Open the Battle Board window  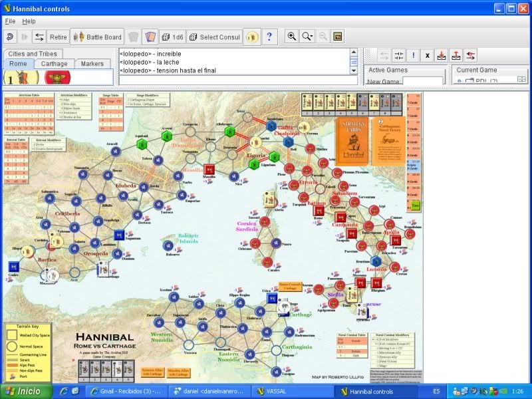[97, 37]
